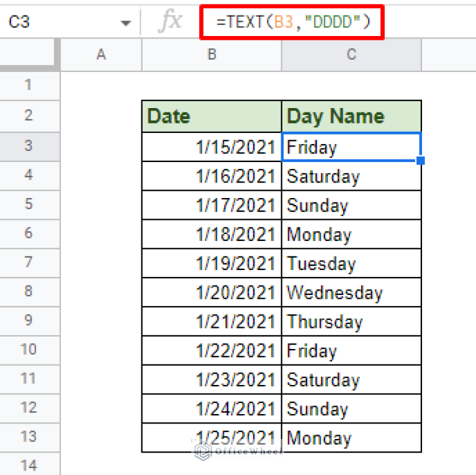Select the cell containing Thursday
476x475 pixels.
point(351,322)
